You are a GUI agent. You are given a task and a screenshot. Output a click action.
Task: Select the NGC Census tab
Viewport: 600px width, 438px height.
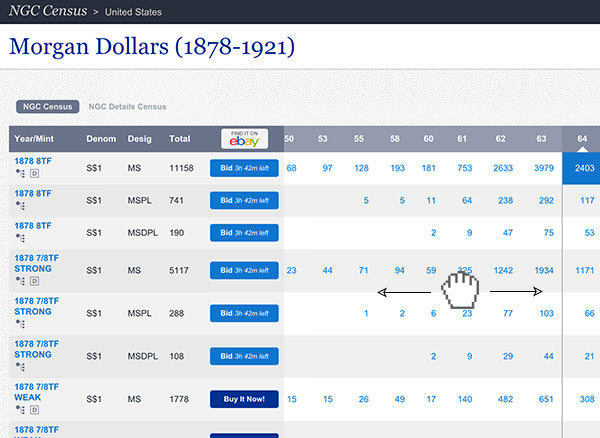tap(47, 106)
